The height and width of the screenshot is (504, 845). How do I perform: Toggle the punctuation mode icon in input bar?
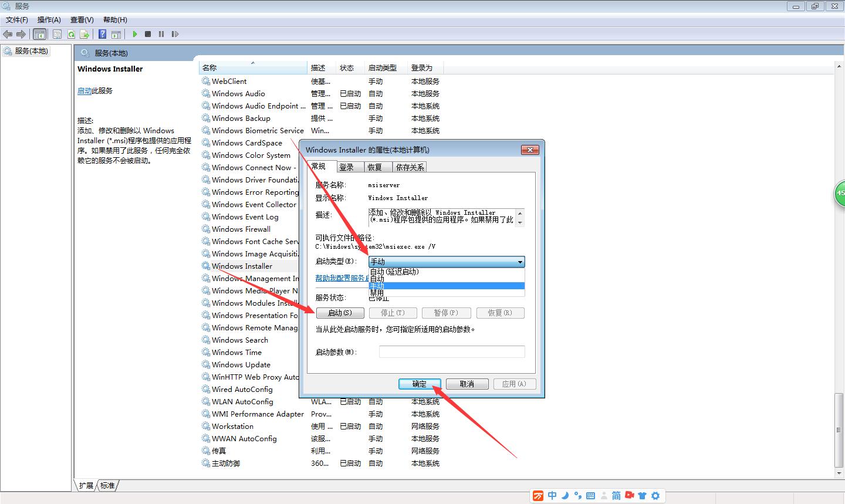(577, 496)
